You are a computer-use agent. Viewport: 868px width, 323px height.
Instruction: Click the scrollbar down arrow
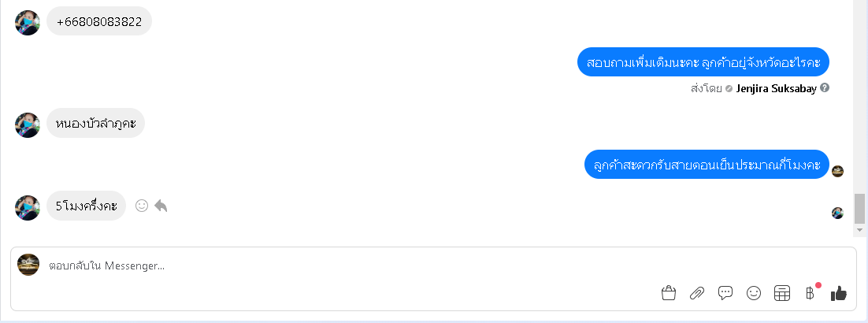pos(859,229)
